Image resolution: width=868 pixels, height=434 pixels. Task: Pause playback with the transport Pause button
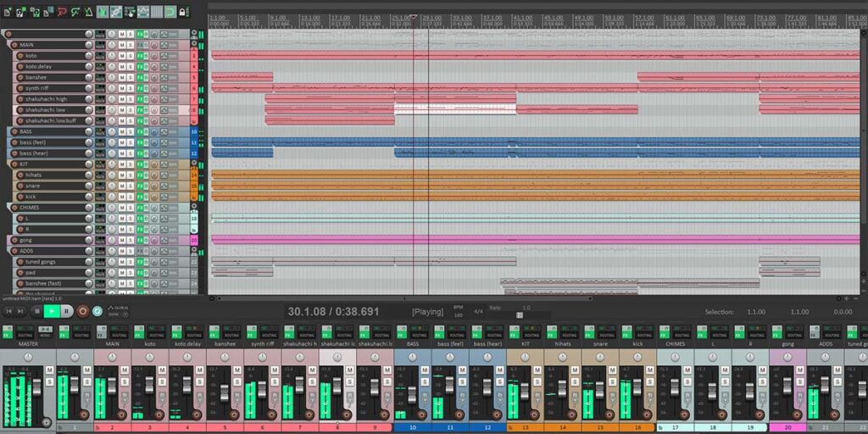66,312
